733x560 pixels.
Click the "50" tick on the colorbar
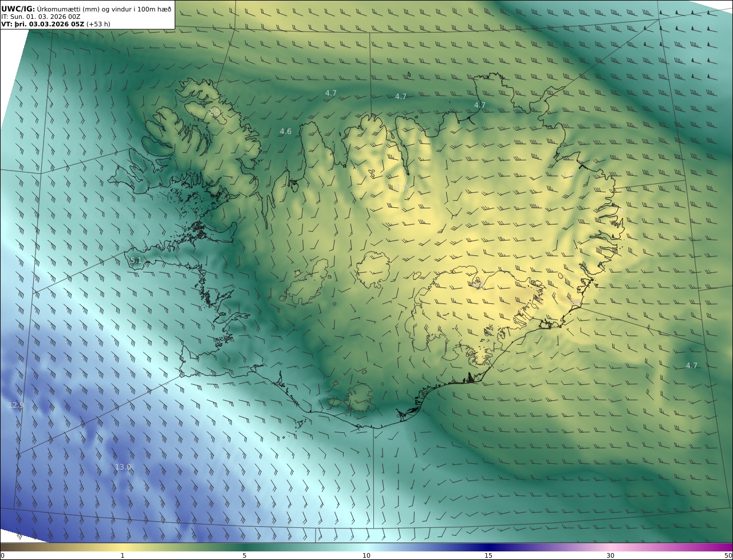tap(728, 555)
